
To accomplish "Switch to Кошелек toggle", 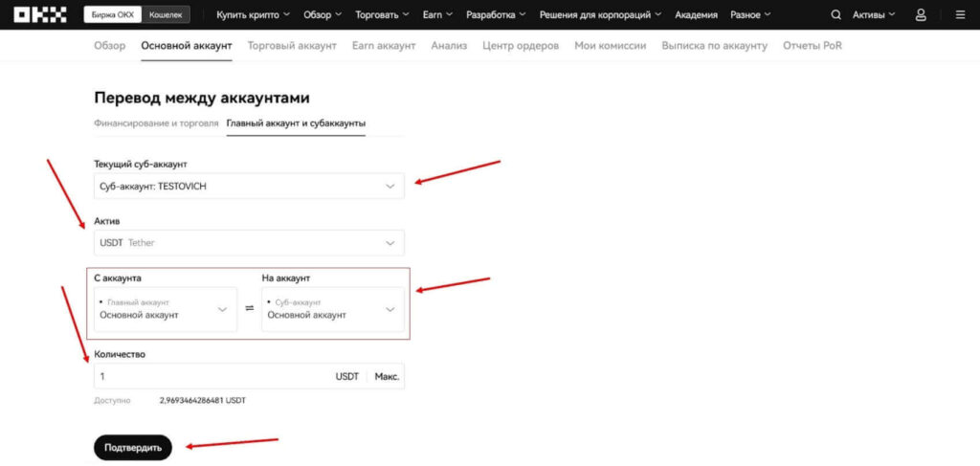I will pos(167,15).
